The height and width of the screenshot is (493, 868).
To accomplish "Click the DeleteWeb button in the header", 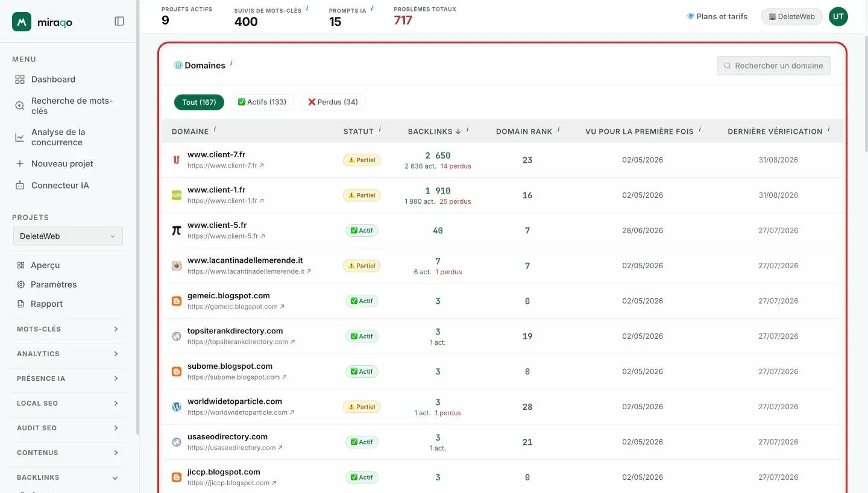I will [x=791, y=16].
